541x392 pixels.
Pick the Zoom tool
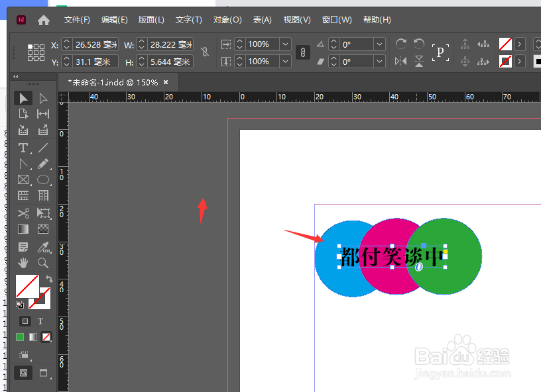point(42,263)
